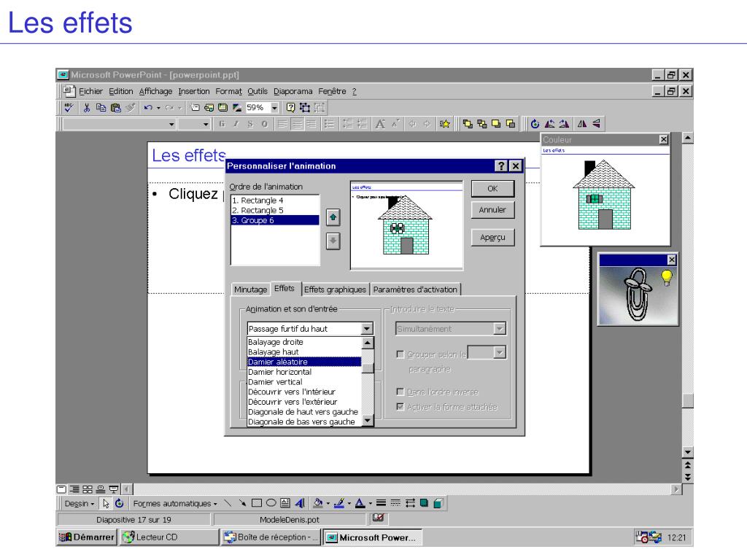
Task: Toggle the 'Grouper selon le' checkbox
Action: [400, 354]
